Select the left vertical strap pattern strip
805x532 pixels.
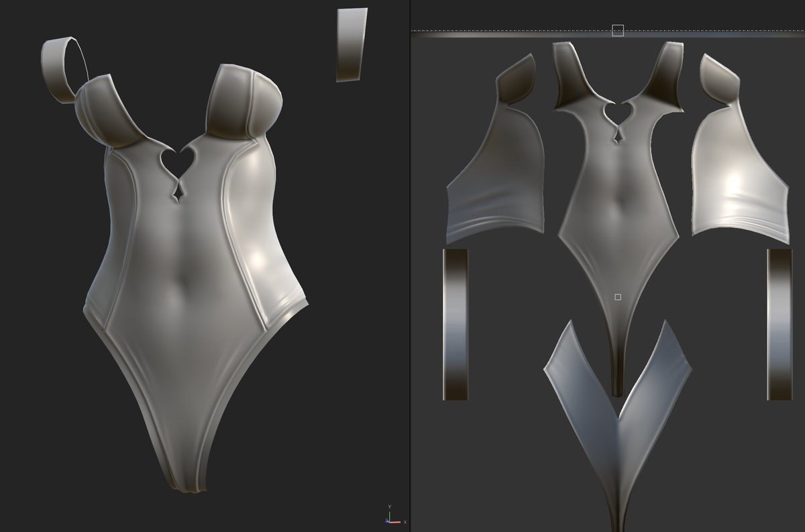[455, 325]
